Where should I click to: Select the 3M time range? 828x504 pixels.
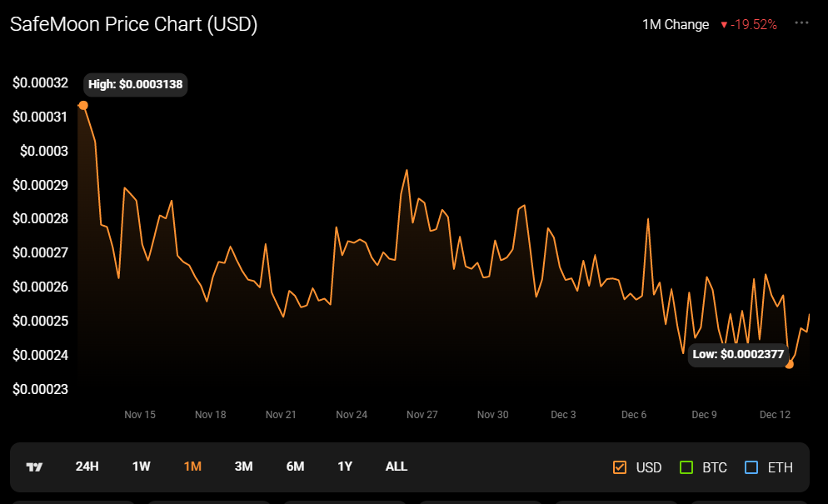pyautogui.click(x=243, y=467)
